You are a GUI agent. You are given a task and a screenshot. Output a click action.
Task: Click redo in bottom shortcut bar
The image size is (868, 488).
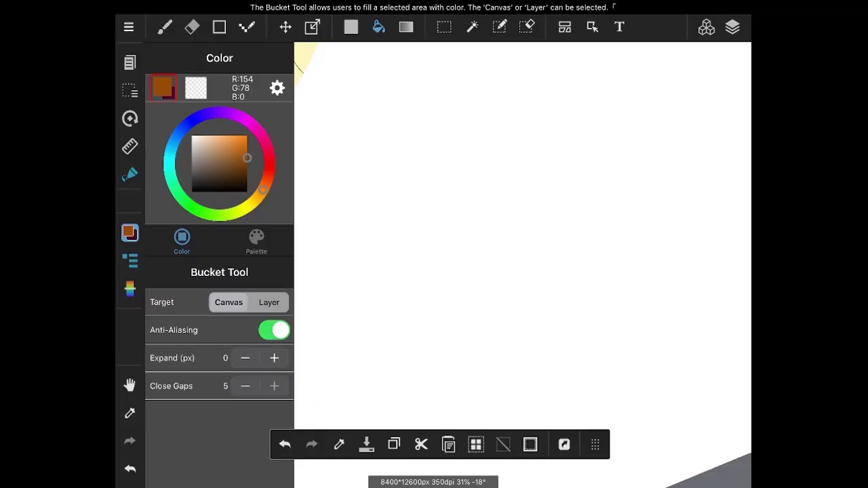[x=312, y=445]
